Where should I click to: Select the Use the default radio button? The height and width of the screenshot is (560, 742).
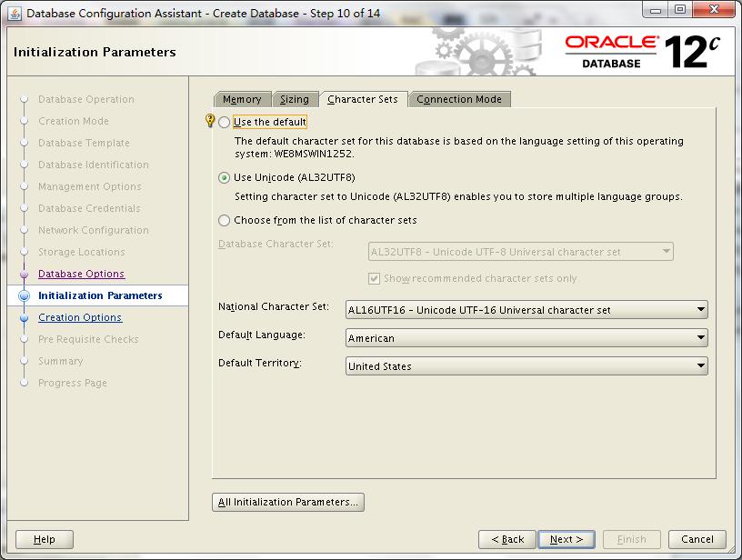225,123
